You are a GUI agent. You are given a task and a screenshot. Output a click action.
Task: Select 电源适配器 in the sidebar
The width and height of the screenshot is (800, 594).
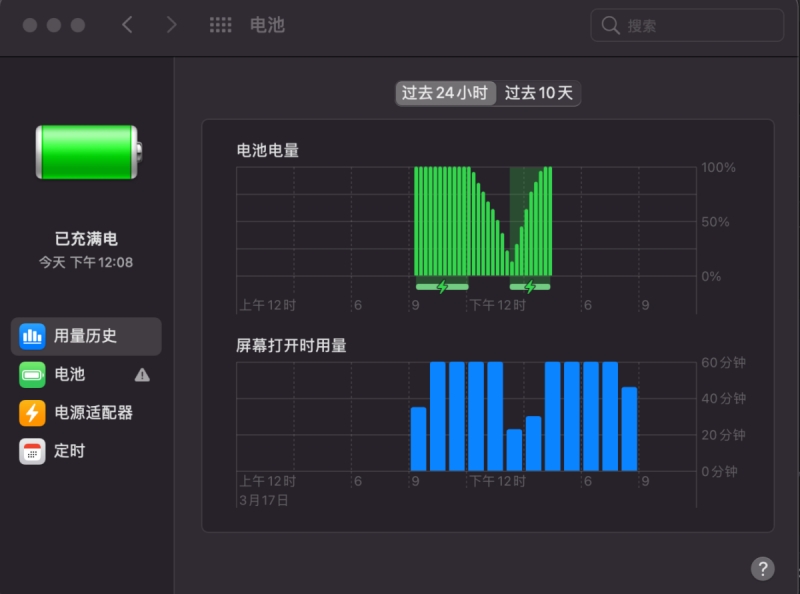(86, 413)
